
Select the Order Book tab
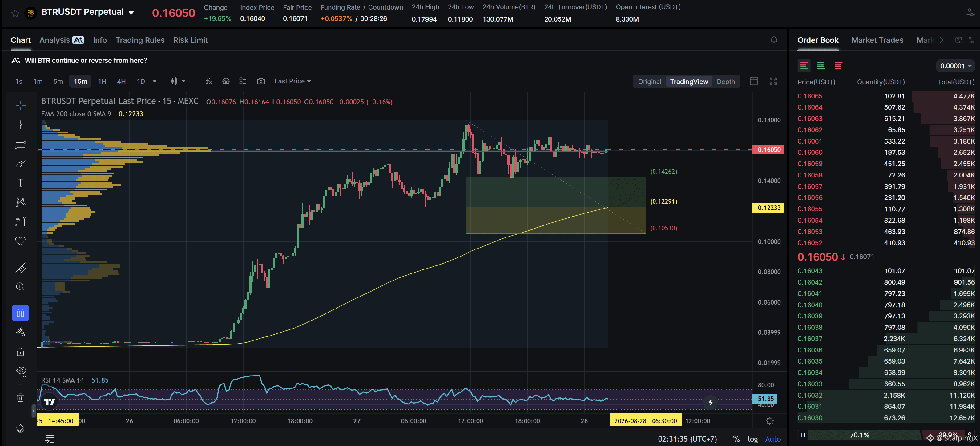point(817,40)
